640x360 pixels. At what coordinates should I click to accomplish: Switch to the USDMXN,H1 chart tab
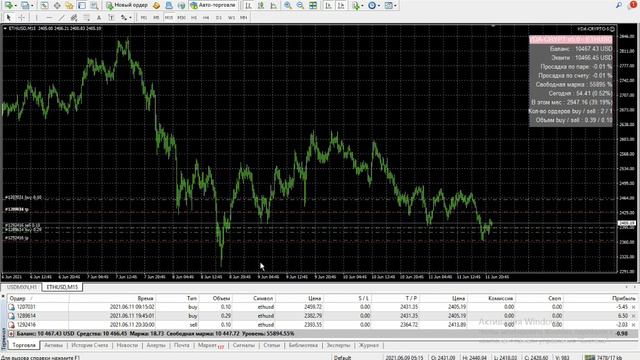(22, 287)
